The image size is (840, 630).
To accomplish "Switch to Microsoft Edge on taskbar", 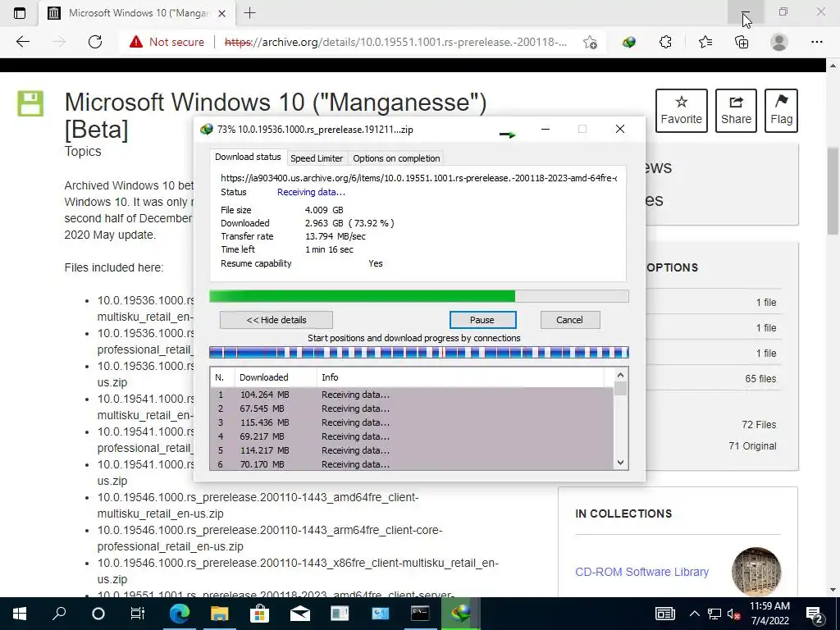I will point(180,614).
